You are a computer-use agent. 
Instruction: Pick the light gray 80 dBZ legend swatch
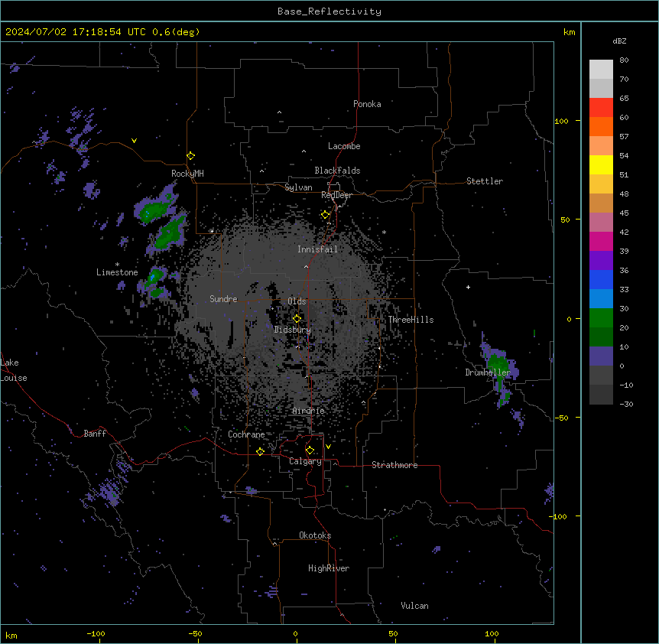point(601,70)
